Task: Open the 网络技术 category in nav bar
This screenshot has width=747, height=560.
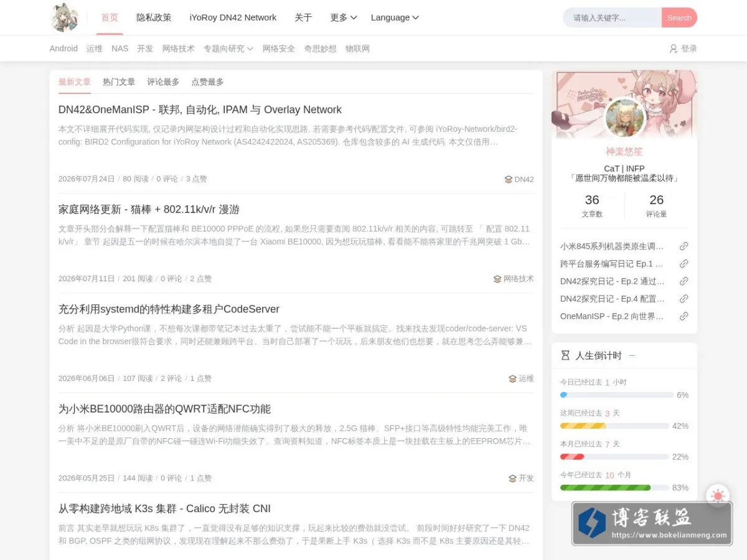Action: [x=178, y=49]
